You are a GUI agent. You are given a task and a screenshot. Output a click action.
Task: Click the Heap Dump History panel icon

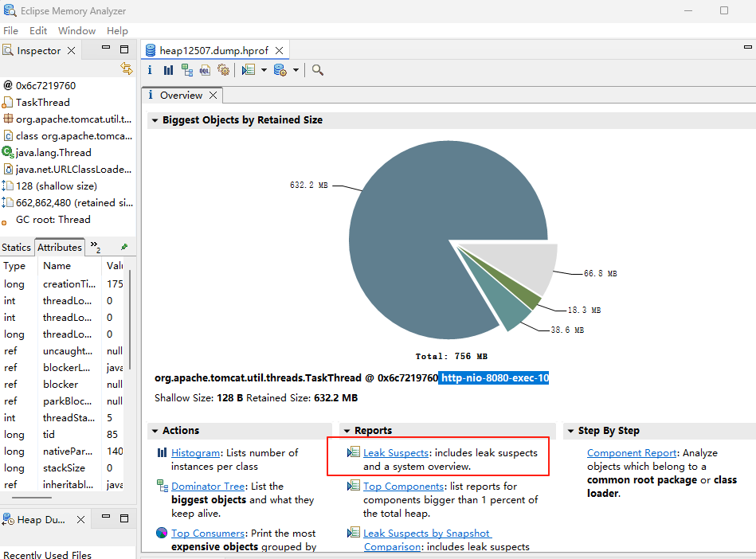click(10, 520)
